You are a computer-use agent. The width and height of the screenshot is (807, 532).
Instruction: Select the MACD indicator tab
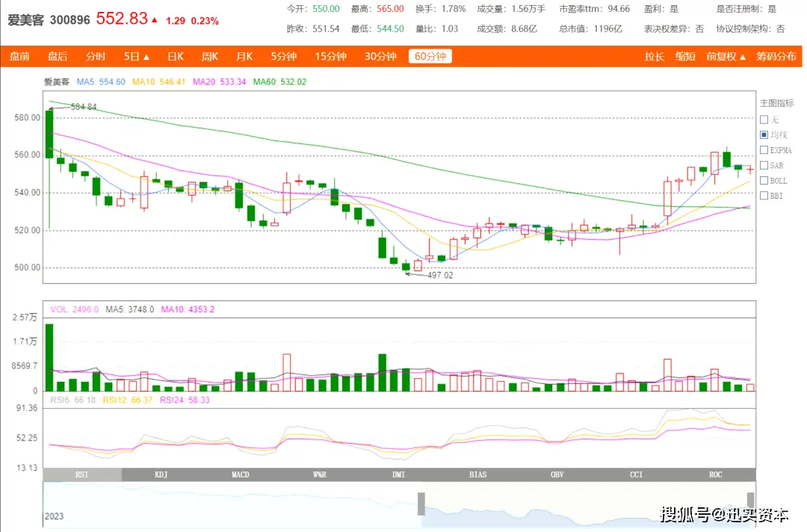coord(241,474)
